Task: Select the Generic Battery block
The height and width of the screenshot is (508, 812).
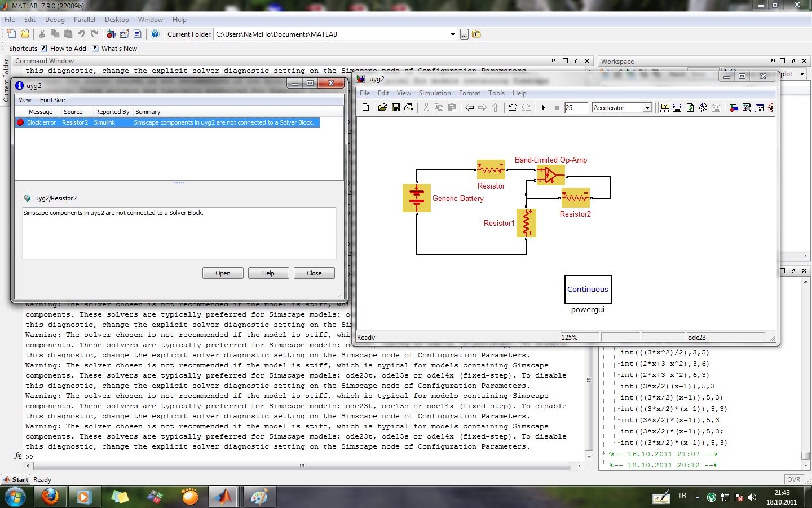Action: (417, 198)
